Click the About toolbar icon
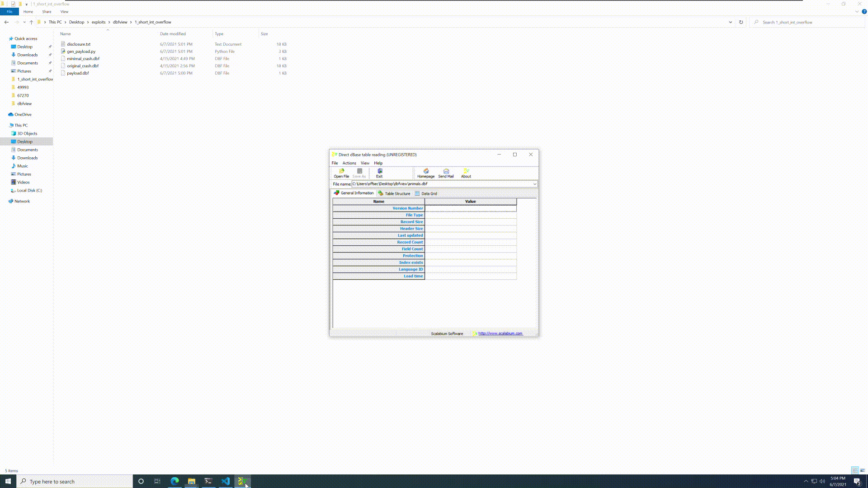Screen dimensions: 868x488 (x=466, y=173)
